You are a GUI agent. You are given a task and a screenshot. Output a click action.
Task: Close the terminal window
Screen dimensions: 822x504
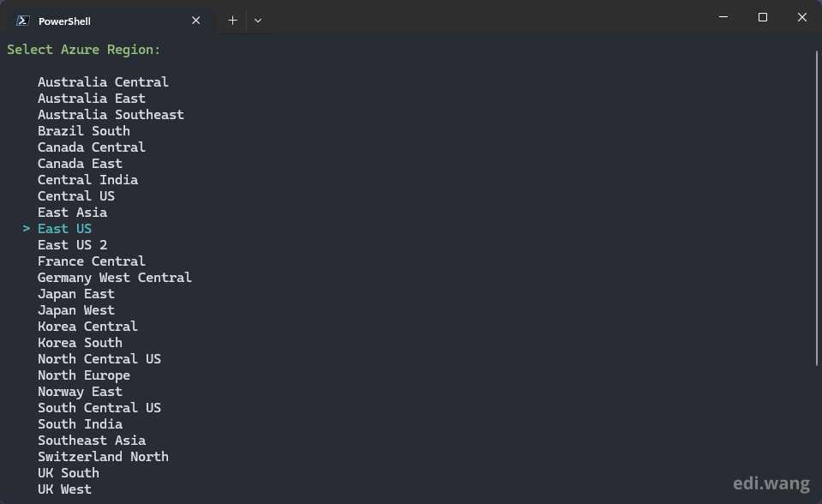(x=802, y=17)
